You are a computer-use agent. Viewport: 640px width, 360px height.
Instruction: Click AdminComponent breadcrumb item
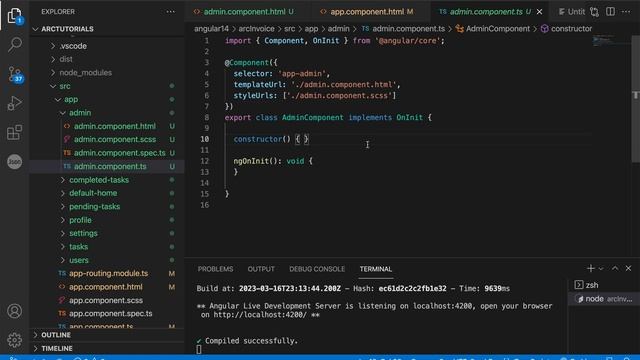point(498,29)
